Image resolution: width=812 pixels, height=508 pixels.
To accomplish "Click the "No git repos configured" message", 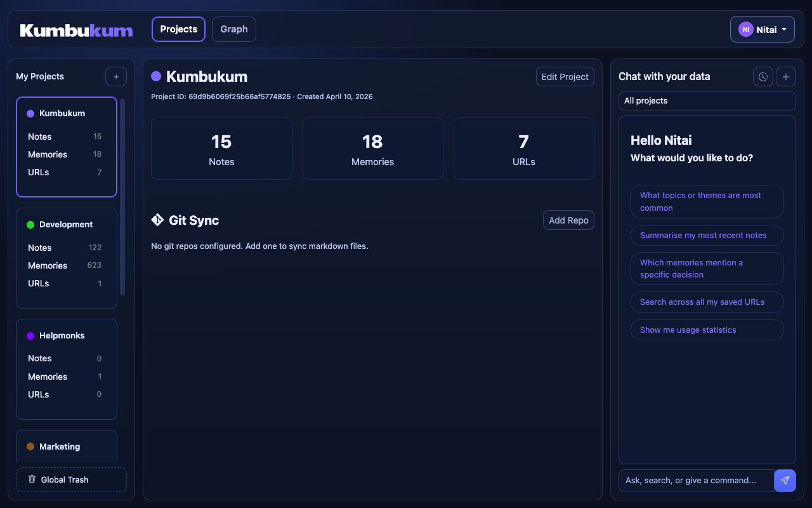I will (x=259, y=246).
